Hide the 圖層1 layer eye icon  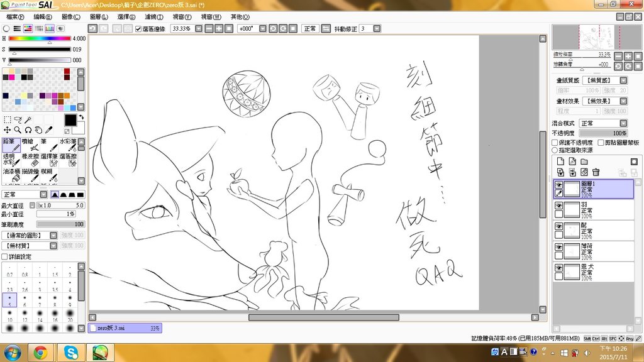coord(558,185)
